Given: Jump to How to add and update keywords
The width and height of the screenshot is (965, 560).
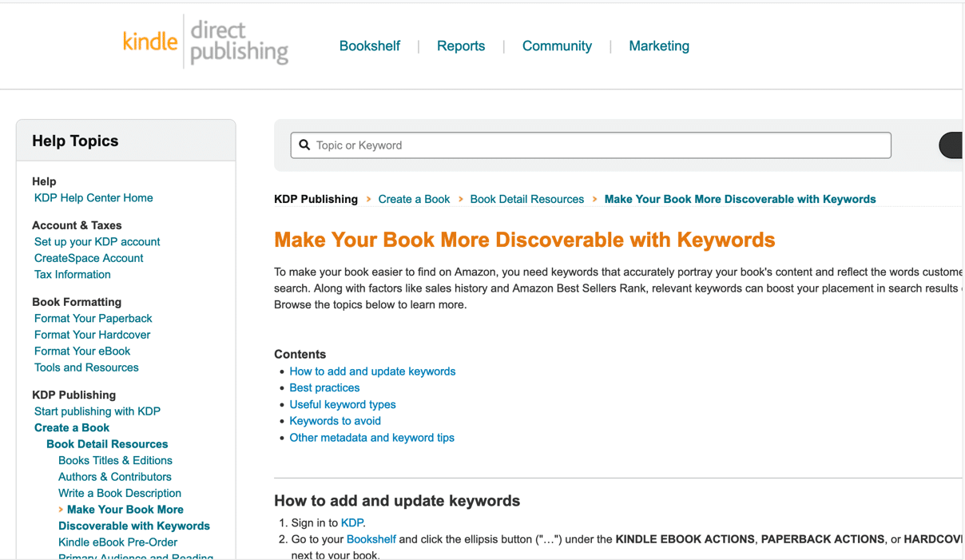Looking at the screenshot, I should [x=372, y=371].
